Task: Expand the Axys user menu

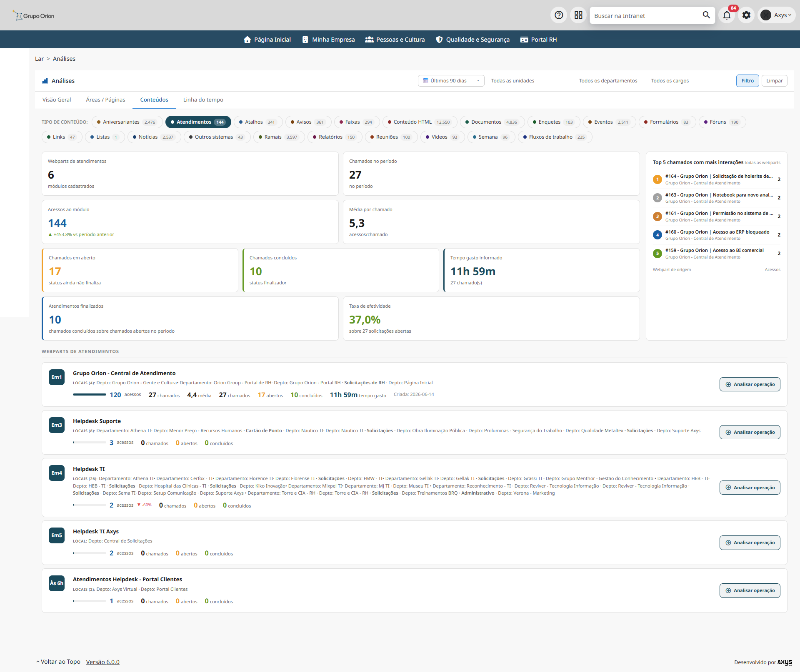Action: click(x=776, y=15)
